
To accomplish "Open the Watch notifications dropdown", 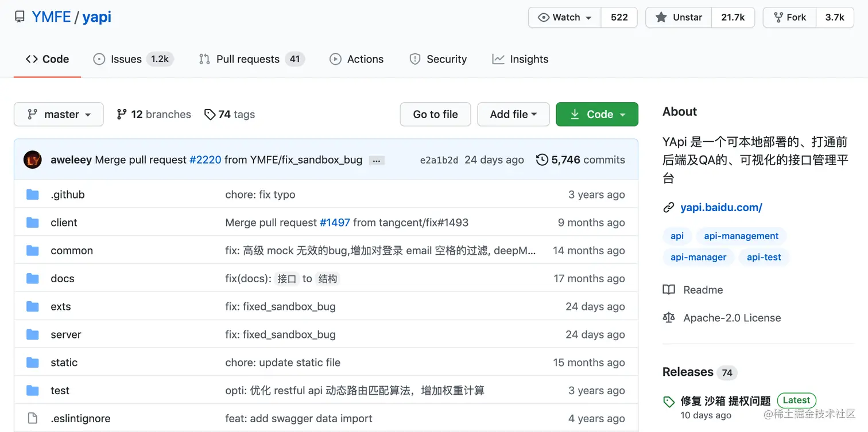I will tap(565, 17).
